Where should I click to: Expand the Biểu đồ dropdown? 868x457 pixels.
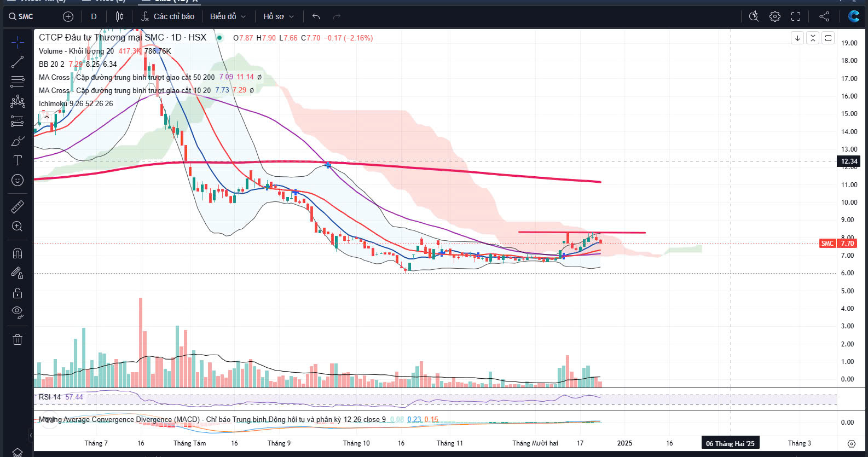[228, 16]
